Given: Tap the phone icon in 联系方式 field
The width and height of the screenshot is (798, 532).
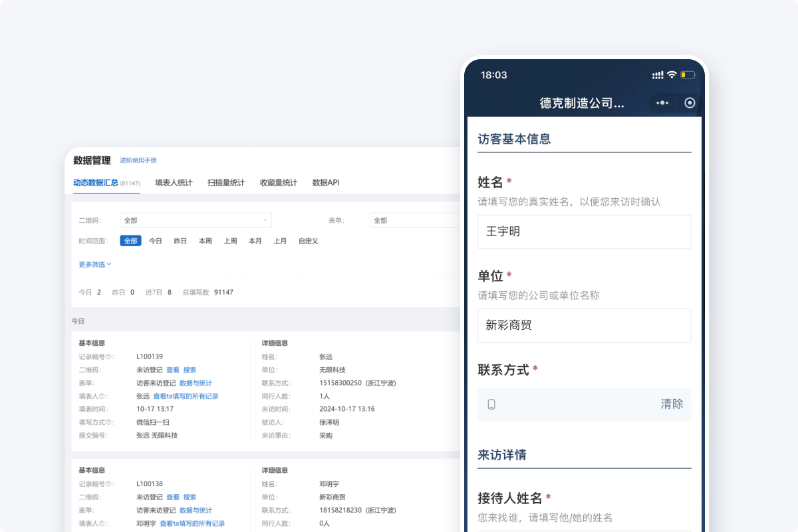Looking at the screenshot, I should pyautogui.click(x=491, y=404).
